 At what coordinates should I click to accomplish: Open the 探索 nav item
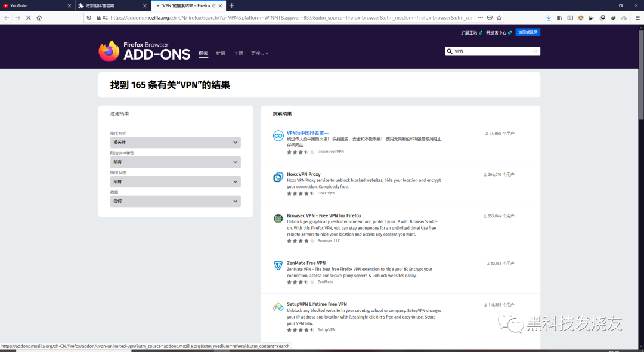click(x=203, y=53)
